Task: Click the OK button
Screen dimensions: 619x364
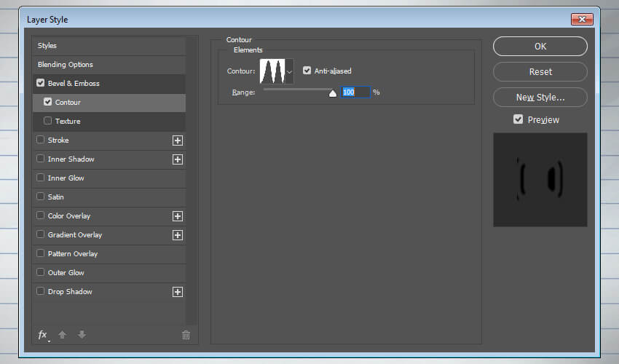Action: click(x=540, y=47)
